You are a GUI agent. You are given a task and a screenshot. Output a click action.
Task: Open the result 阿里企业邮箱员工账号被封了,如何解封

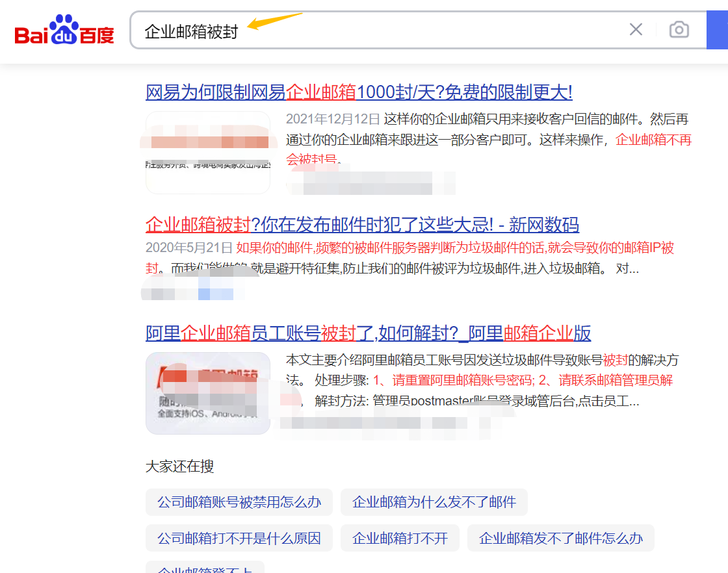click(368, 333)
